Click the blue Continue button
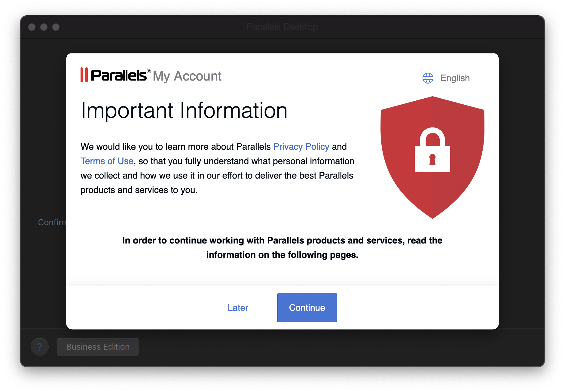Image resolution: width=565 pixels, height=392 pixels. pyautogui.click(x=307, y=308)
